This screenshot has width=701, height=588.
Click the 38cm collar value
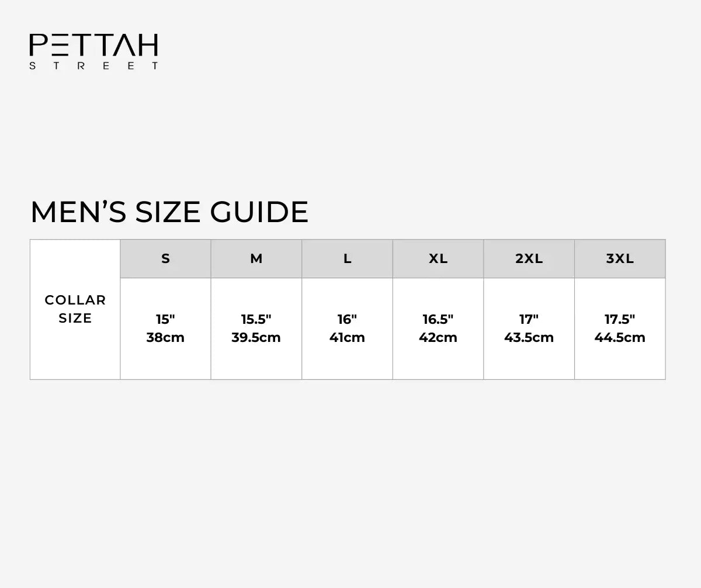coord(165,338)
